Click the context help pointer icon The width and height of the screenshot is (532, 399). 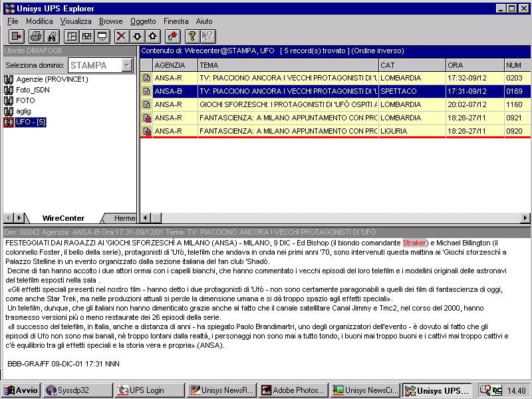208,37
